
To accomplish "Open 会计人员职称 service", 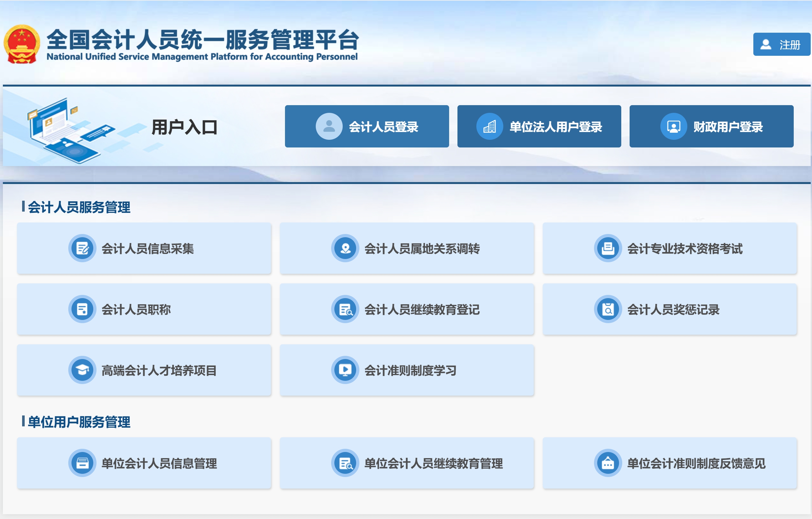I will pyautogui.click(x=144, y=309).
